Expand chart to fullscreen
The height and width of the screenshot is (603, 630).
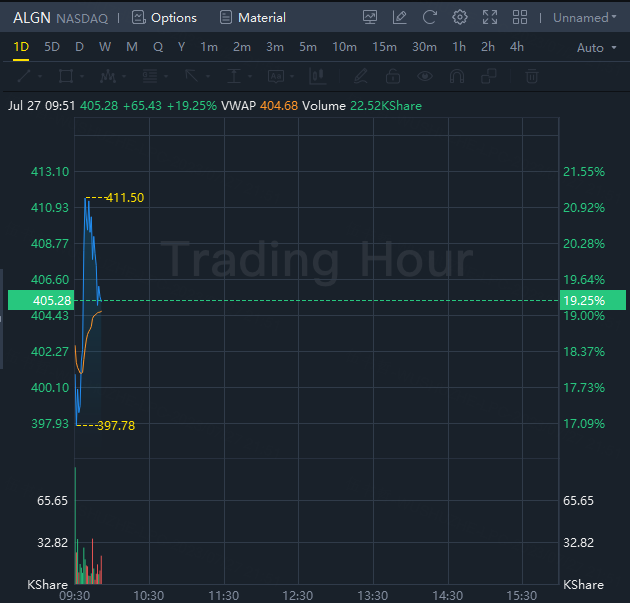pyautogui.click(x=490, y=18)
